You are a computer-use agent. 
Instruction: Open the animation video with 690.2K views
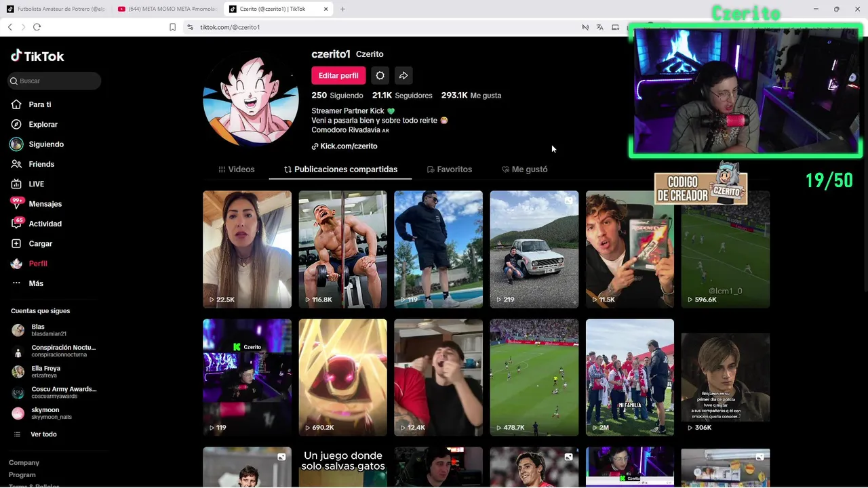[343, 378]
